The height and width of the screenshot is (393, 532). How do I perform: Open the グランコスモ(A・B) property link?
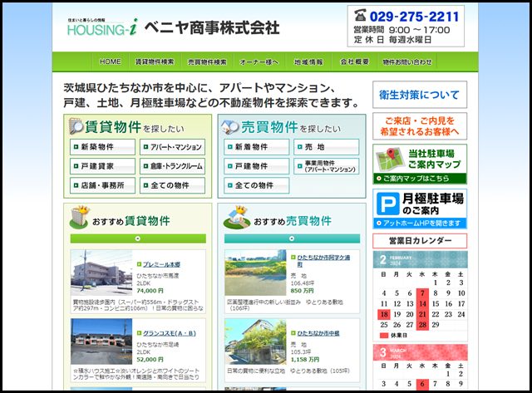[169, 333]
